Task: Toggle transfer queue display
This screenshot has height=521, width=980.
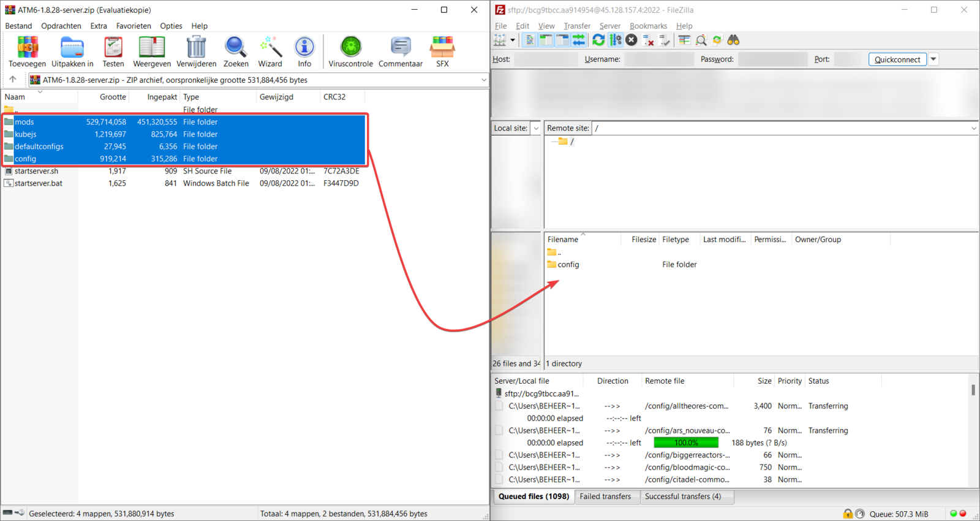Action: point(579,40)
